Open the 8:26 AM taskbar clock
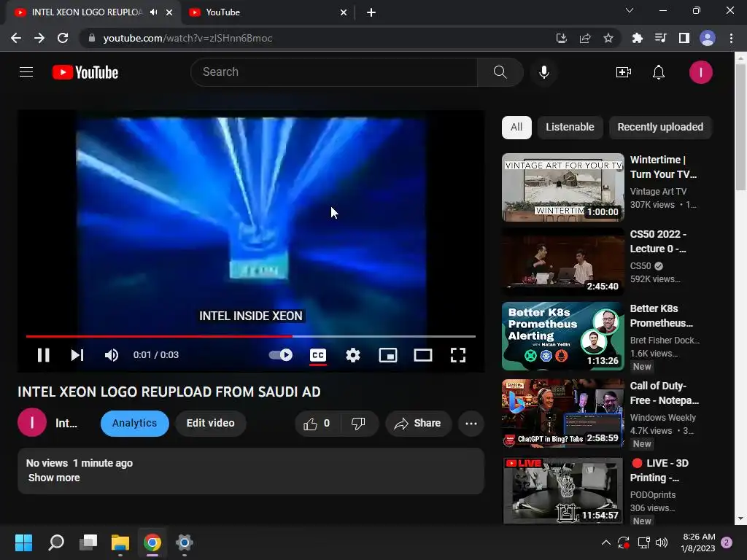Viewport: 747px width, 560px height. pyautogui.click(x=698, y=542)
